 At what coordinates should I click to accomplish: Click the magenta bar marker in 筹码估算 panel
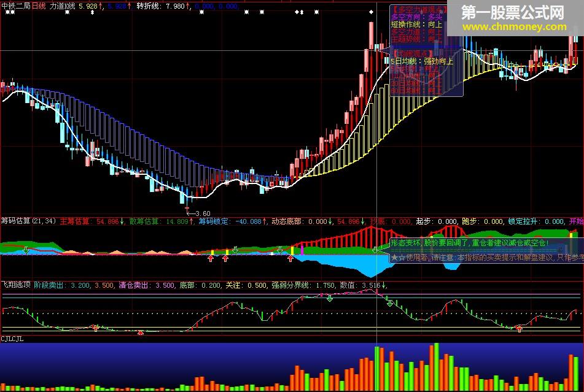[x=302, y=250]
